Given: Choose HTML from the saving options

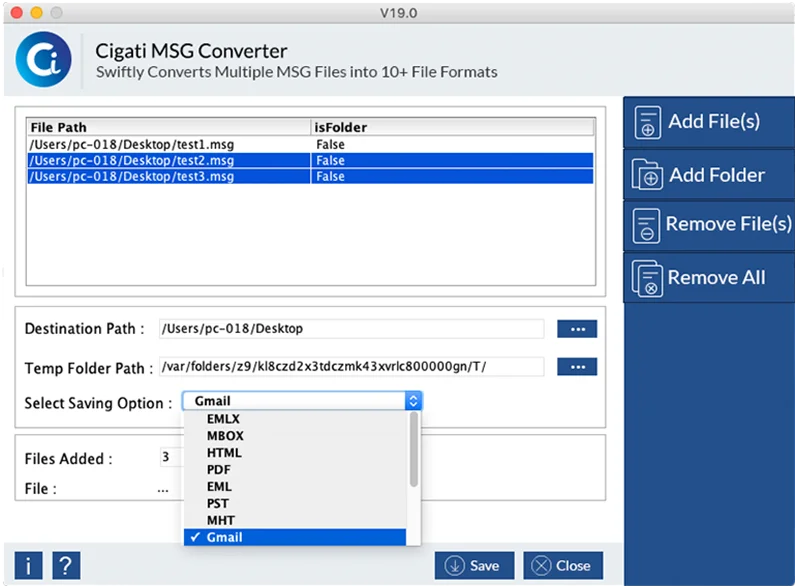Looking at the screenshot, I should click(295, 452).
